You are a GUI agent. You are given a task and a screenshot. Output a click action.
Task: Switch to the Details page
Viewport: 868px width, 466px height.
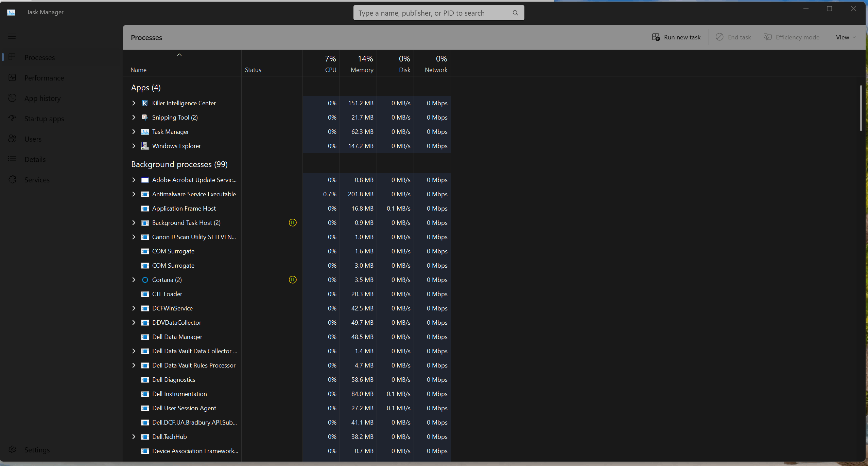coord(35,159)
